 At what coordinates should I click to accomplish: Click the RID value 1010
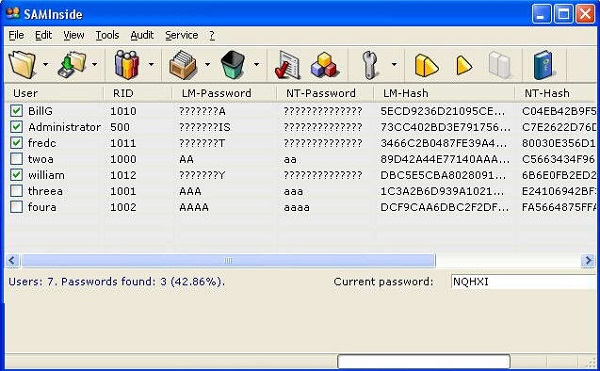pyautogui.click(x=123, y=111)
